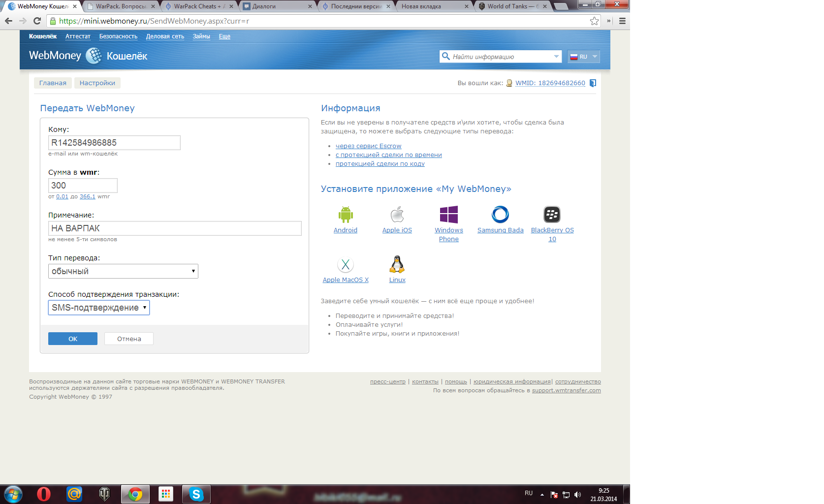The height and width of the screenshot is (504, 824).
Task: Reload the page with the refresh icon
Action: coord(37,21)
